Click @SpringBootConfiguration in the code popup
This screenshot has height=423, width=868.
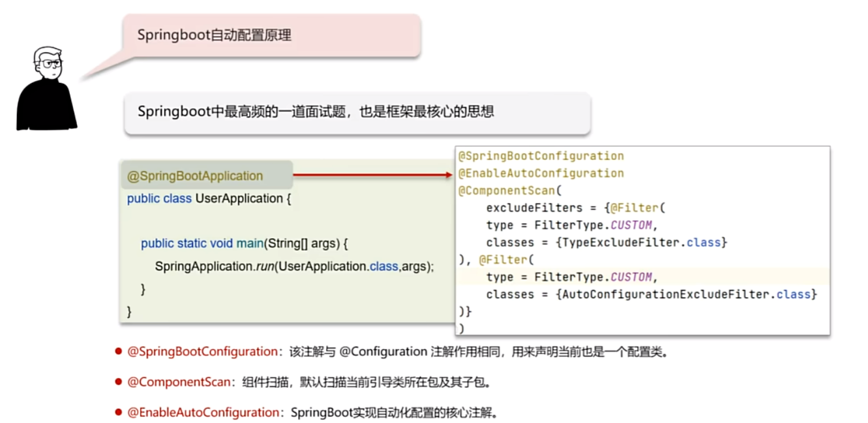(541, 156)
